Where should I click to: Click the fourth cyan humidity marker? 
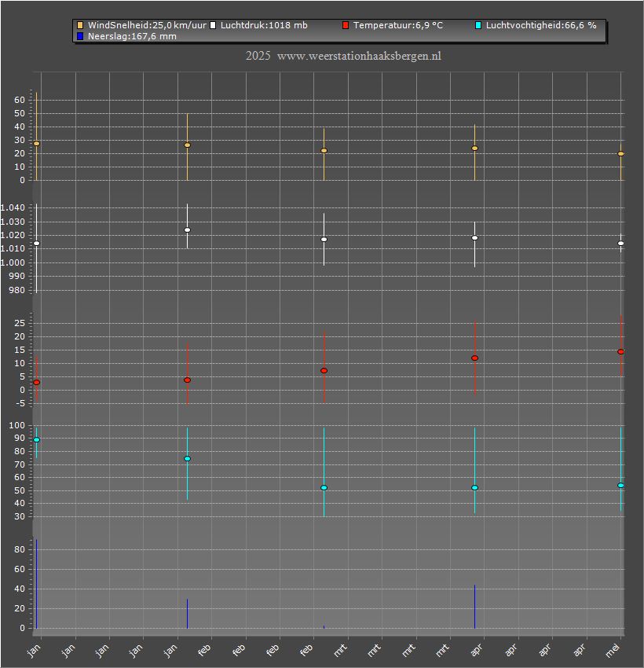pos(474,488)
